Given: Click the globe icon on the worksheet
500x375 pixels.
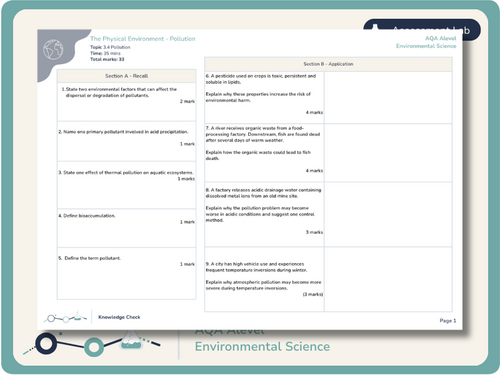Looking at the screenshot, I should point(53,49).
